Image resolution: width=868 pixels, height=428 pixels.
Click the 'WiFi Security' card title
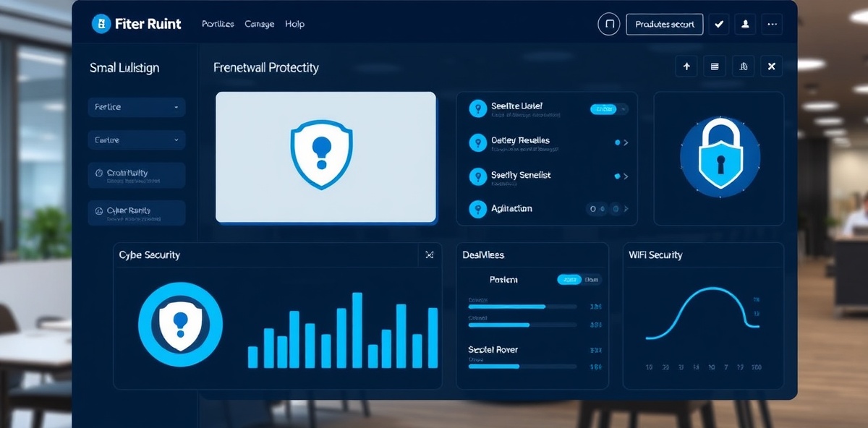[655, 254]
